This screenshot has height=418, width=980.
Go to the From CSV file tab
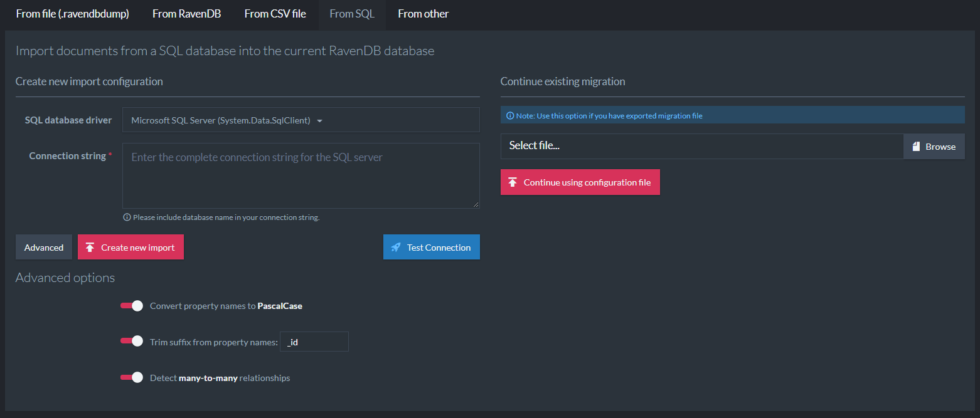[x=275, y=14]
